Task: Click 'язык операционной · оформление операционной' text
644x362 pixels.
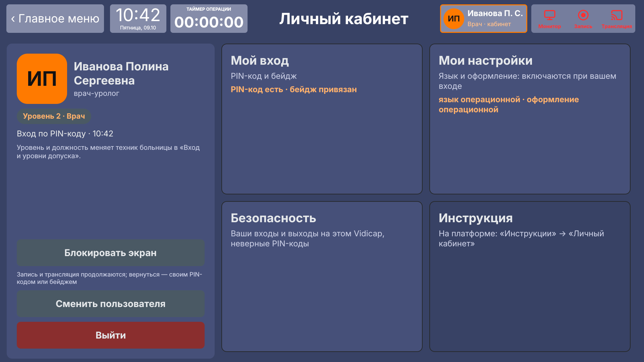Action: coord(509,105)
